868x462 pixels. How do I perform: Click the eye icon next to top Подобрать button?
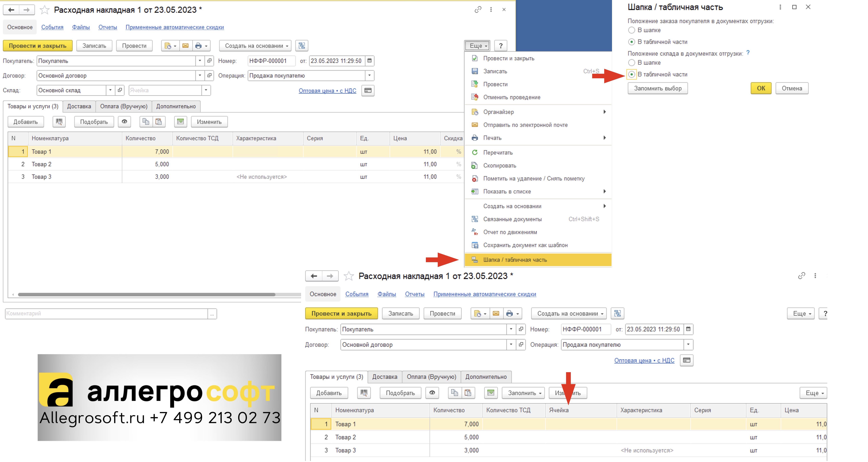(x=124, y=122)
